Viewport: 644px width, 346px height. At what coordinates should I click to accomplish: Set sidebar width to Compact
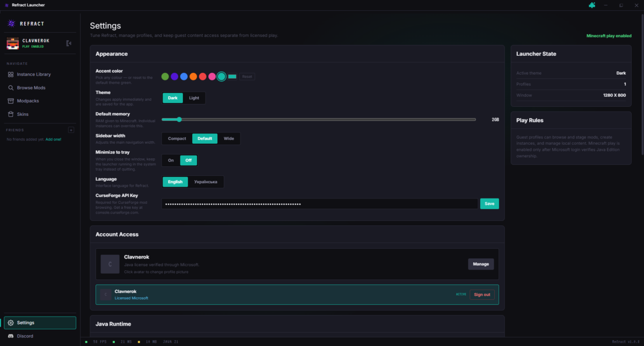point(177,138)
